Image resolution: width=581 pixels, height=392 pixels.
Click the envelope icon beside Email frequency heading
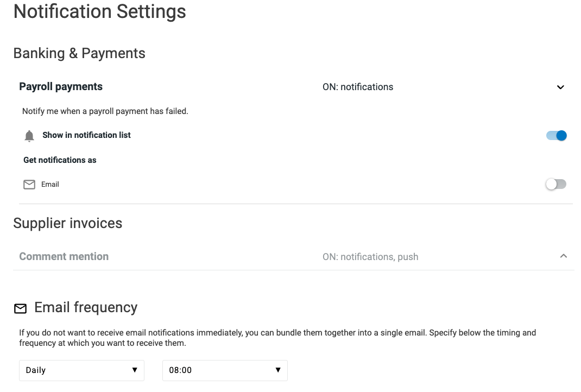pos(20,308)
